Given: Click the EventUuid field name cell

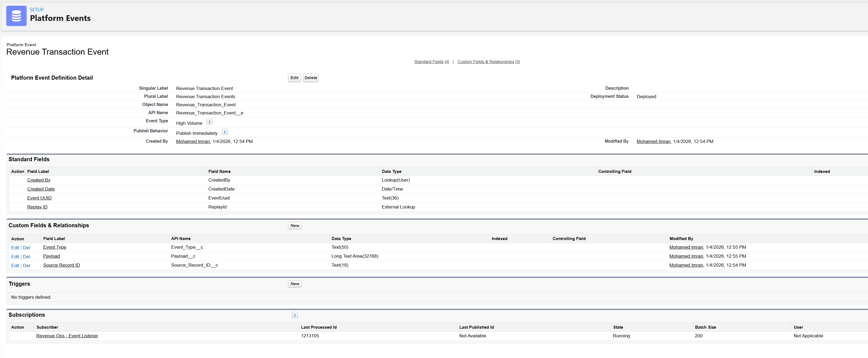Looking at the screenshot, I should pyautogui.click(x=219, y=198).
